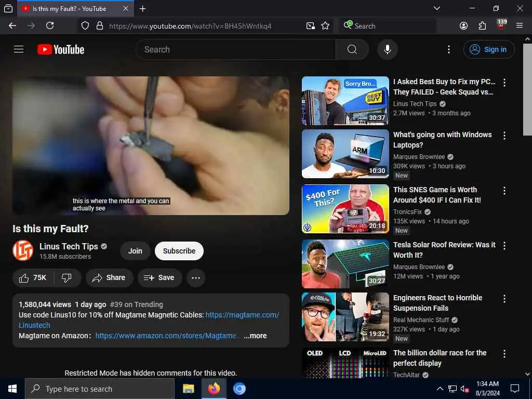This screenshot has height=399, width=532.
Task: Go to YouTube home via logo
Action: click(x=61, y=49)
